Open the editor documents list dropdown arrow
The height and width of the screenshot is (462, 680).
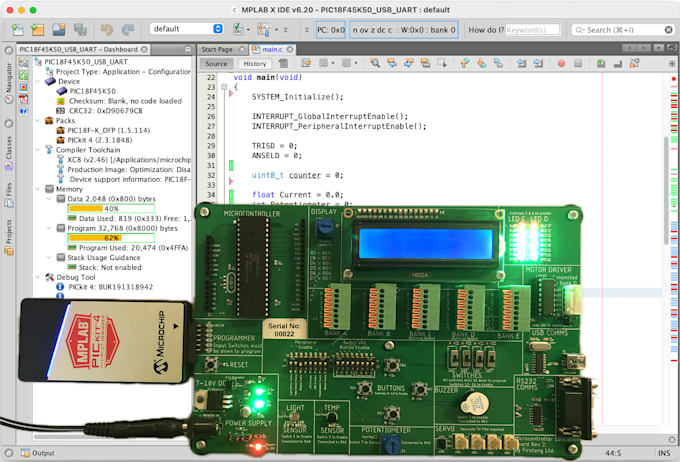coord(659,48)
